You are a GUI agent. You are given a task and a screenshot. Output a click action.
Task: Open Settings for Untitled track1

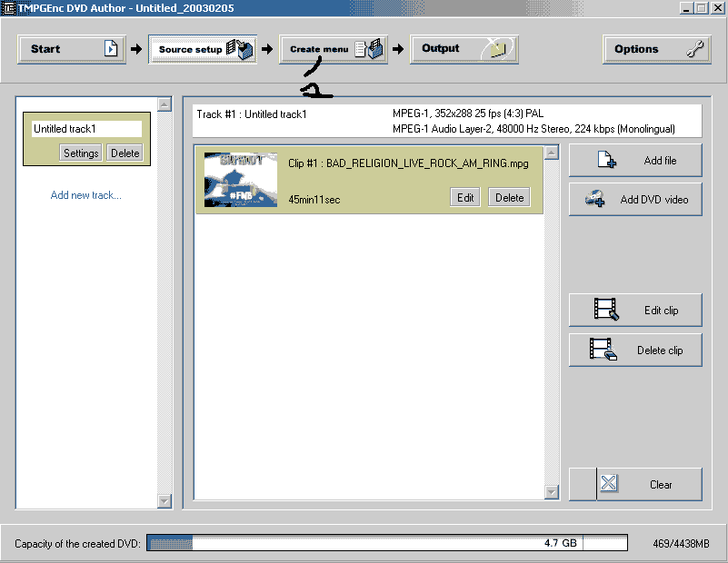[81, 153]
